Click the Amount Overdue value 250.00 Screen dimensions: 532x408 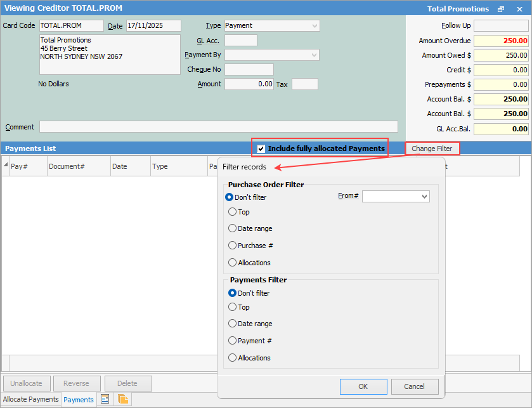[501, 41]
